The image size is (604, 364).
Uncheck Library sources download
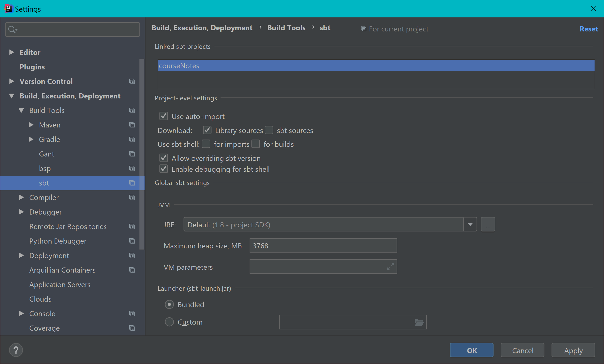(207, 130)
